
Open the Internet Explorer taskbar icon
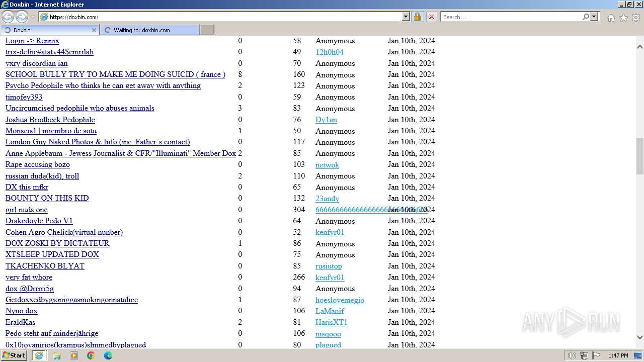coord(39,355)
